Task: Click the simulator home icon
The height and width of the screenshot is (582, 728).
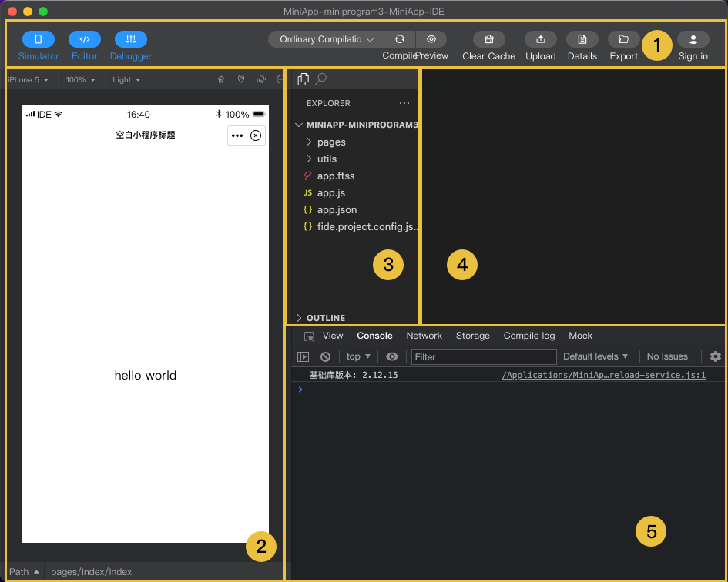Action: point(221,79)
